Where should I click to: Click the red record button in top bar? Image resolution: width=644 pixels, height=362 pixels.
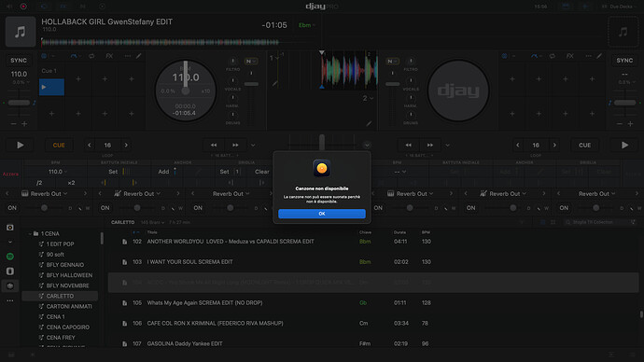[x=23, y=7]
